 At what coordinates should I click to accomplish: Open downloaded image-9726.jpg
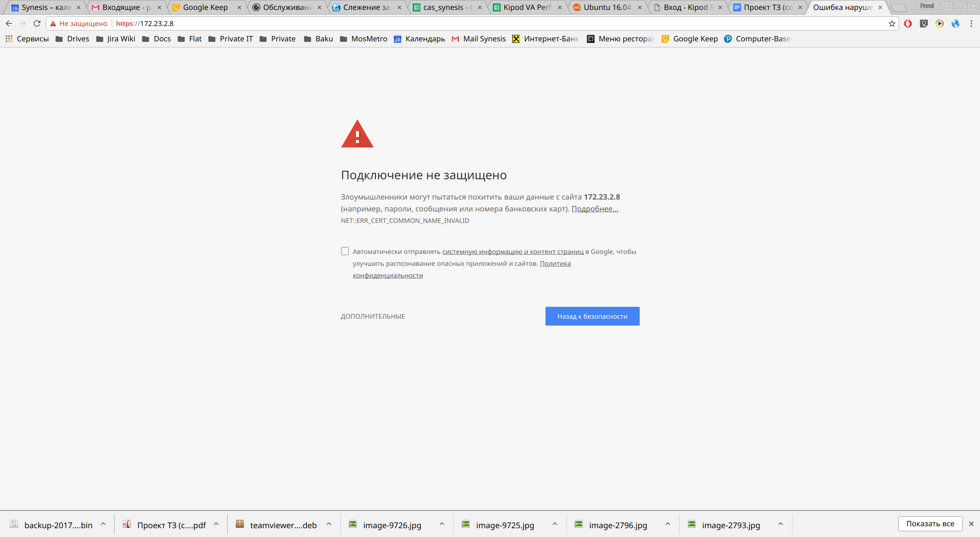tap(386, 525)
